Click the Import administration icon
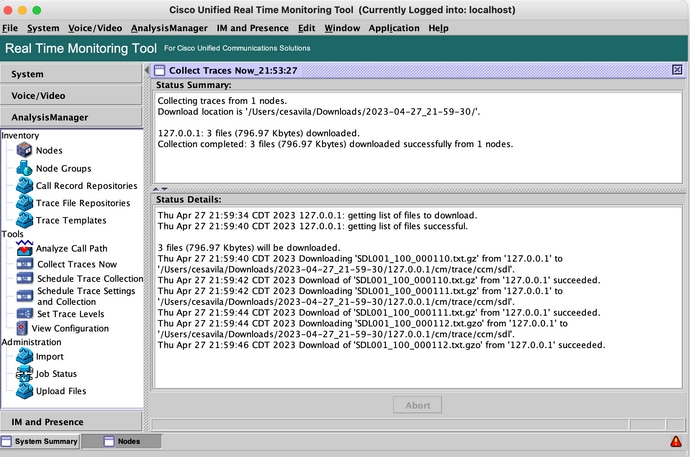 point(24,356)
